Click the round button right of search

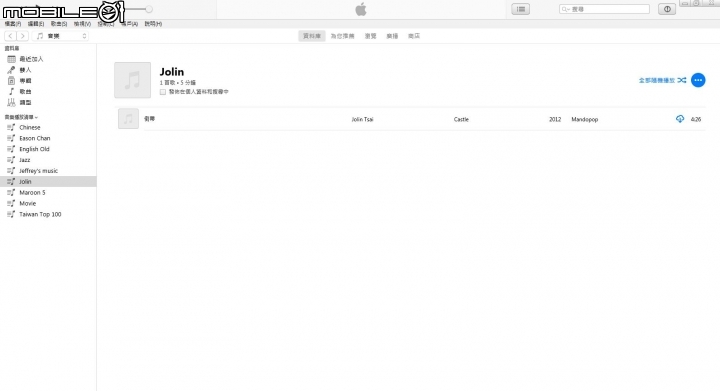[x=667, y=9]
